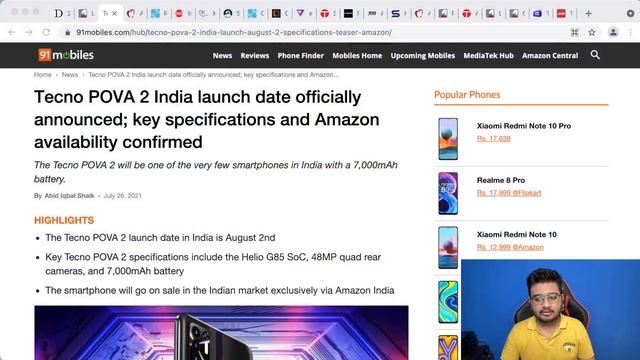Screen dimensions: 640x360
Task: Click the article title breadcrumb
Action: coord(213,75)
